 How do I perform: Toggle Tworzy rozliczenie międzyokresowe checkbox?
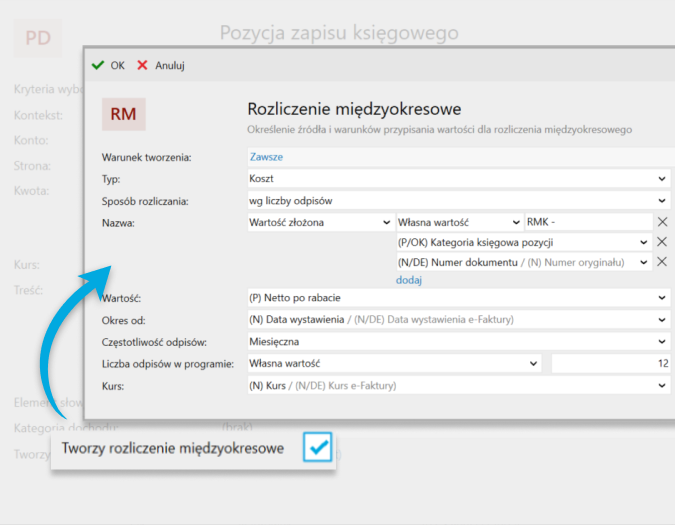point(318,448)
